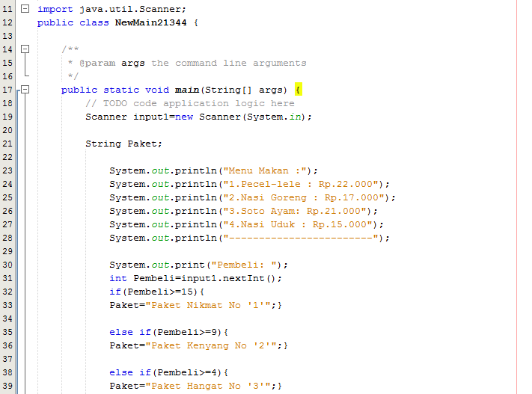The height and width of the screenshot is (394, 532).
Task: Collapse the Javadoc comment fold at line 14
Action: 25,49
